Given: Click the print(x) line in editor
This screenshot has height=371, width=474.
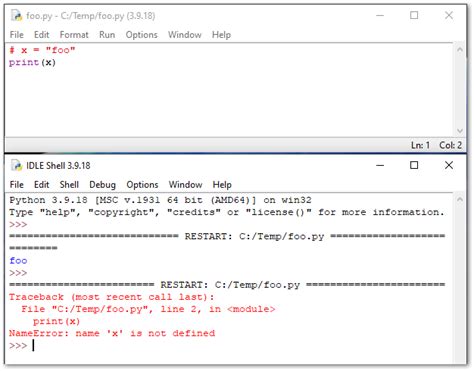Looking at the screenshot, I should tap(32, 63).
